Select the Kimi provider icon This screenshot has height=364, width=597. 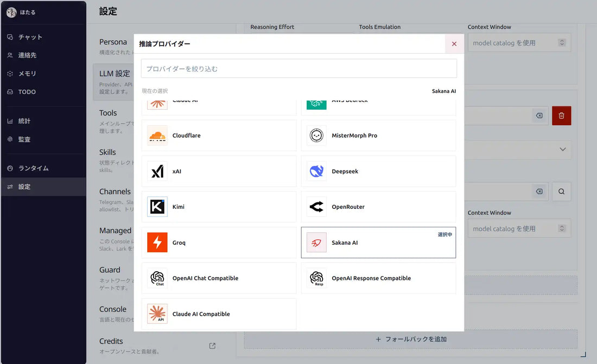pos(157,207)
